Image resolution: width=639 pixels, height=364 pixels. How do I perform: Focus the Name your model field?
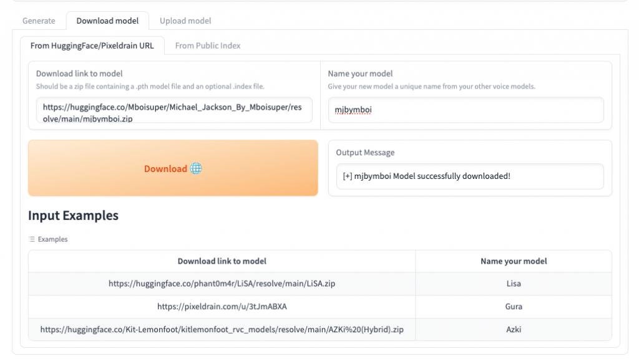pyautogui.click(x=466, y=110)
